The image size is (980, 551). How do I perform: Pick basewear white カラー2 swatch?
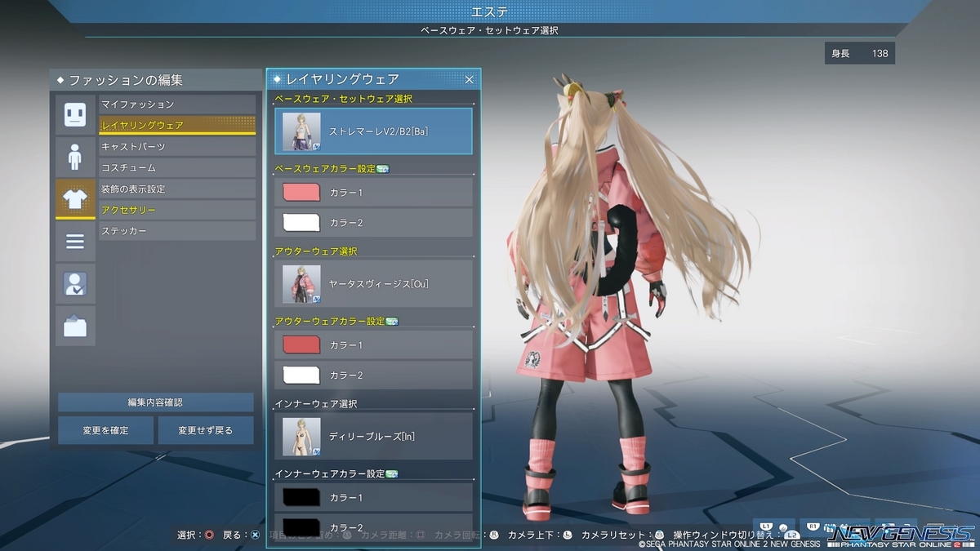301,223
